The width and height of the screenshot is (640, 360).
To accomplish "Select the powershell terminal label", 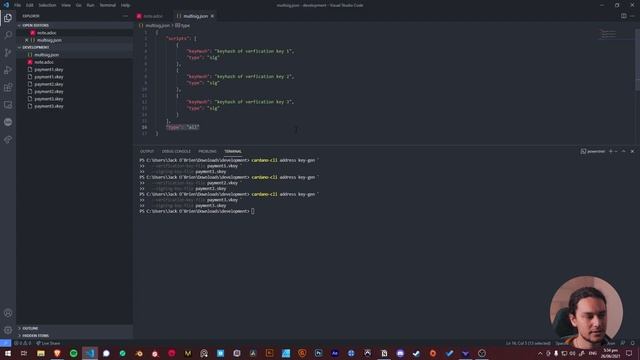I will pos(593,151).
